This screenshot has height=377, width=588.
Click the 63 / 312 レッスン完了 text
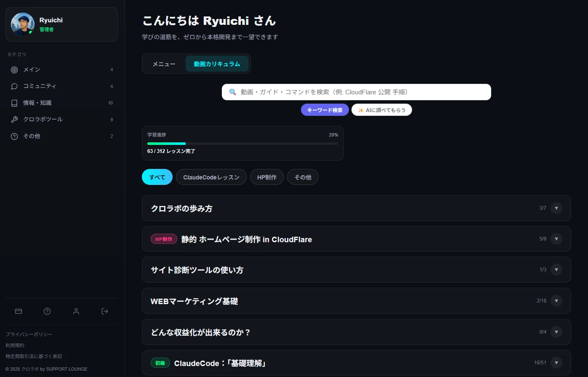171,151
